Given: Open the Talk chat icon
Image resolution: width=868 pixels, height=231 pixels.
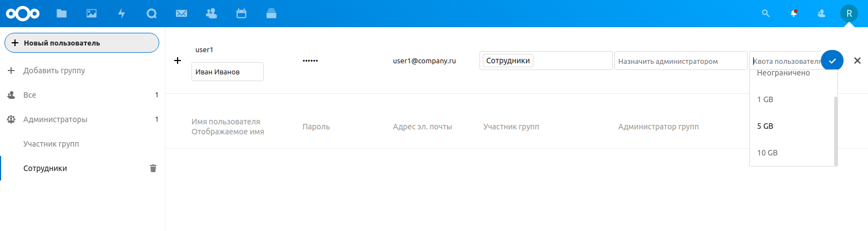Looking at the screenshot, I should (x=152, y=13).
